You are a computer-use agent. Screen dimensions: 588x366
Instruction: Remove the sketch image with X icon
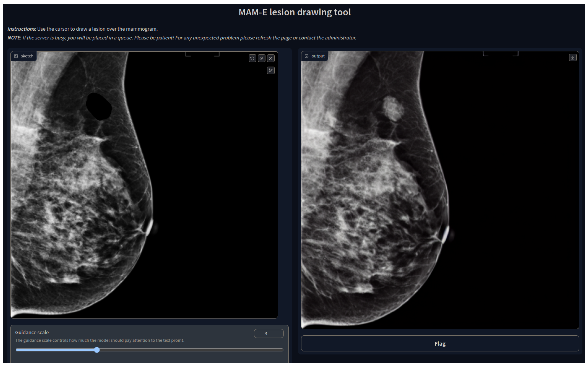(271, 58)
